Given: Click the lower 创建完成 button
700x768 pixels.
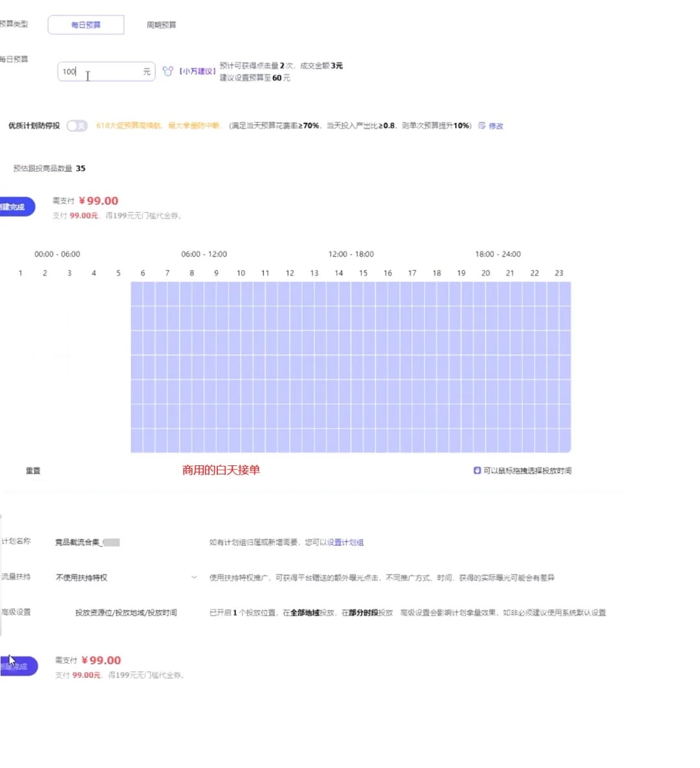Looking at the screenshot, I should (18, 666).
